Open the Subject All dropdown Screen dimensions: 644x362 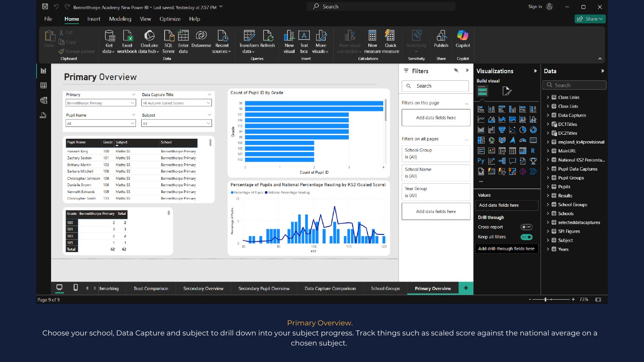tap(177, 123)
